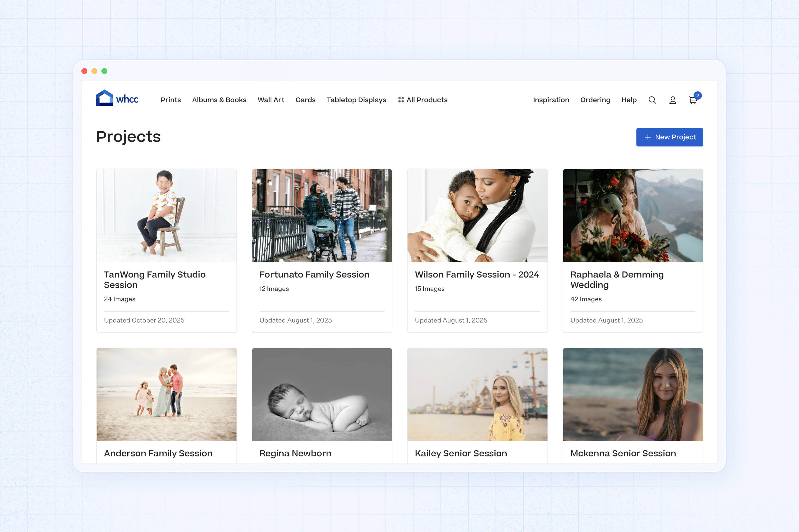Click the New Project button
Viewport: 799px width, 532px height.
pos(669,137)
